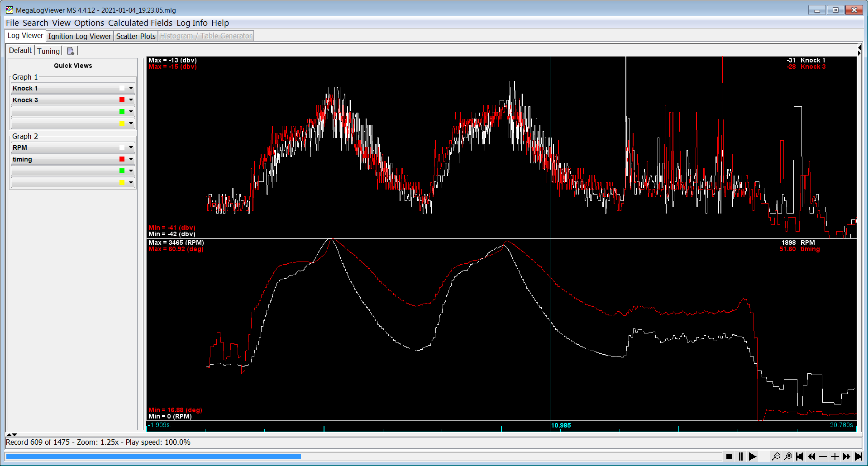Jump to the first log record
868x466 pixels.
click(x=800, y=456)
